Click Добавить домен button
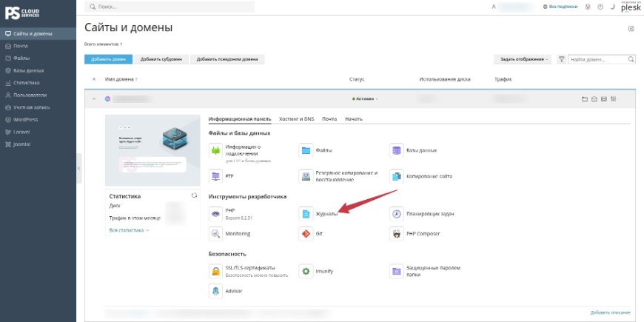644x322 pixels. coord(108,59)
